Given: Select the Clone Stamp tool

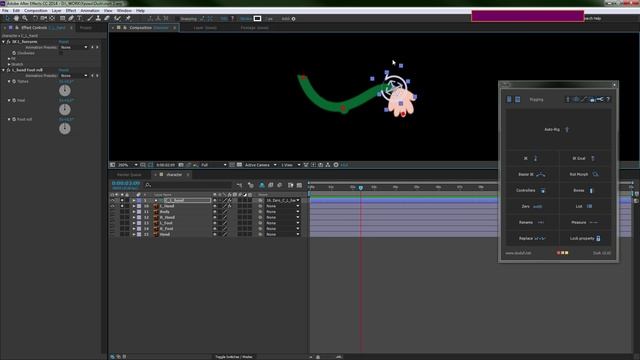Looking at the screenshot, I should coord(98,18).
